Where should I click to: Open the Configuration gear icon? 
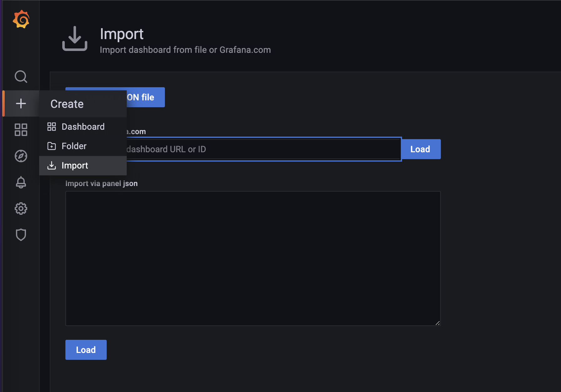[21, 209]
